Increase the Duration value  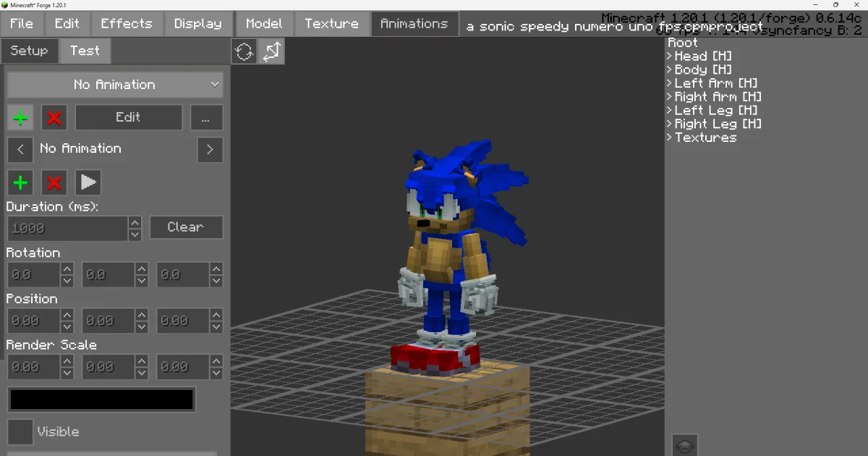(135, 223)
